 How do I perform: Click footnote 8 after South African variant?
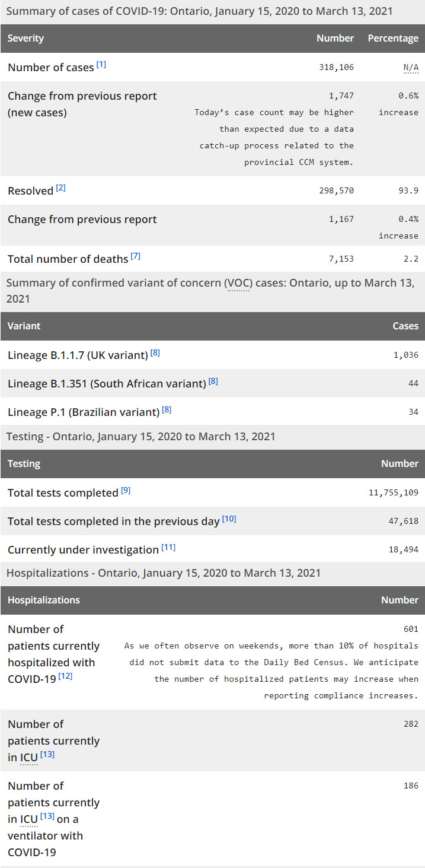click(x=213, y=381)
